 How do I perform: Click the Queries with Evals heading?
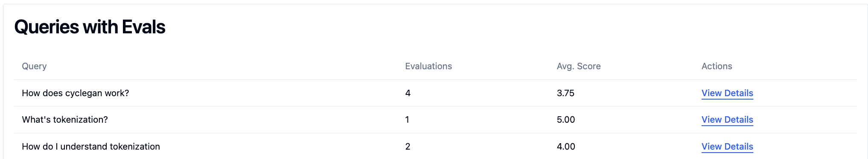90,27
